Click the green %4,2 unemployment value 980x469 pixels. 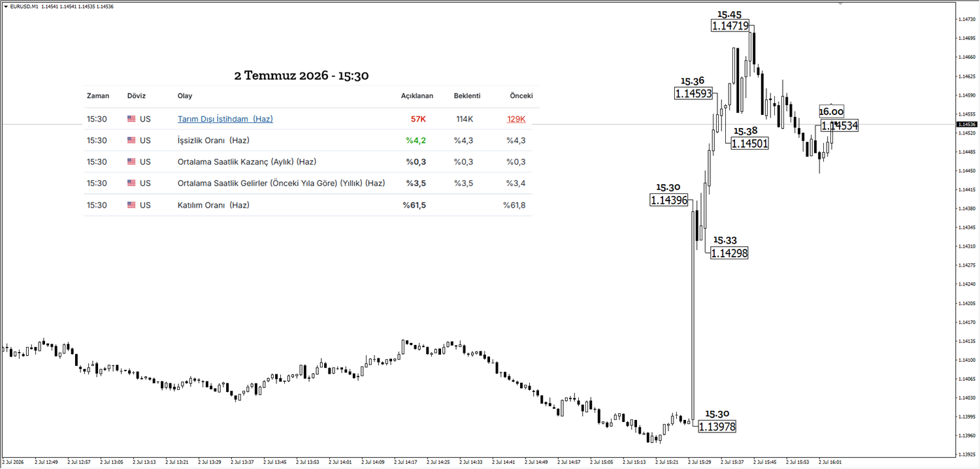(x=416, y=140)
